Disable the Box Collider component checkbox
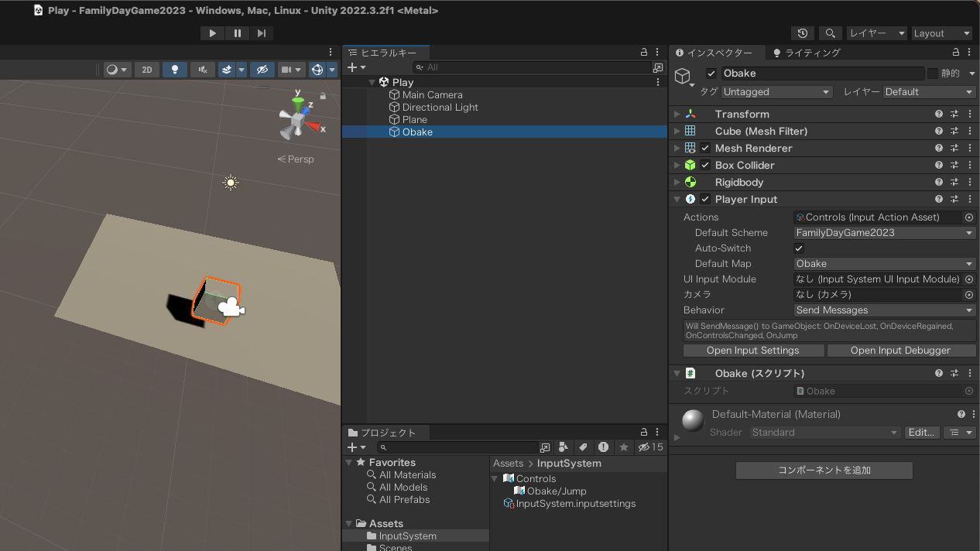Screen dimensions: 980x551 [704, 165]
